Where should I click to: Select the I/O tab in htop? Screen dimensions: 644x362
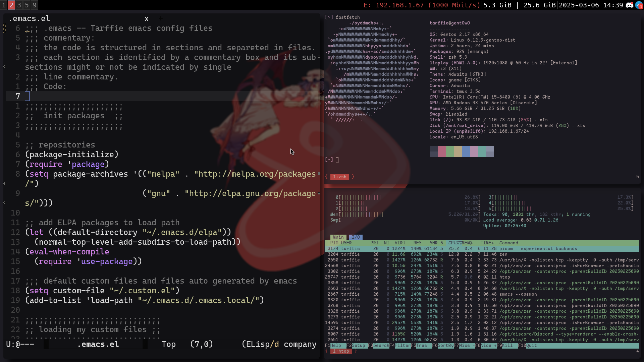[356, 237]
